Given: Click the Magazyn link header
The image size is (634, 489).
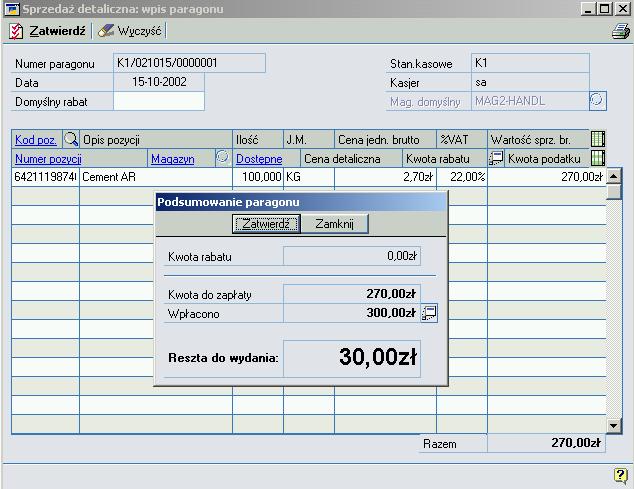Looking at the screenshot, I should coord(173,159).
